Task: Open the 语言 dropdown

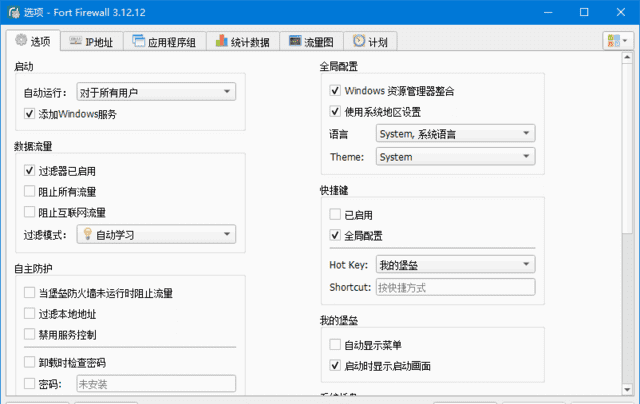Action: [456, 133]
